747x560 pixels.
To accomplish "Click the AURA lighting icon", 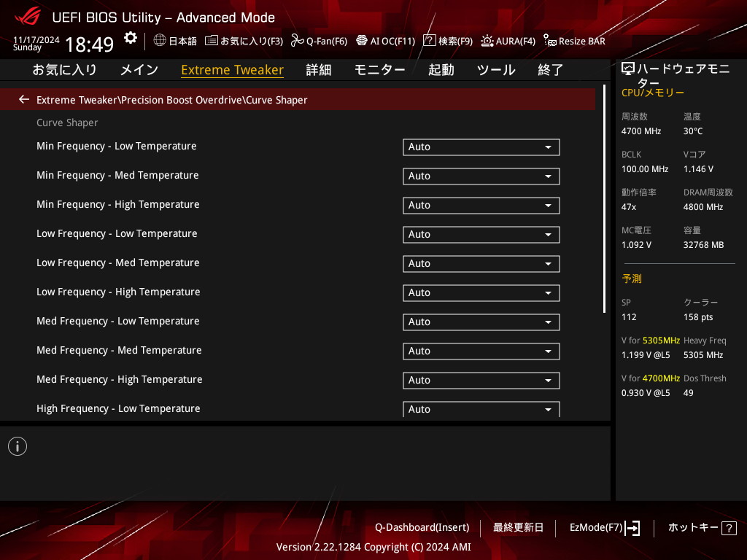I will coord(487,41).
